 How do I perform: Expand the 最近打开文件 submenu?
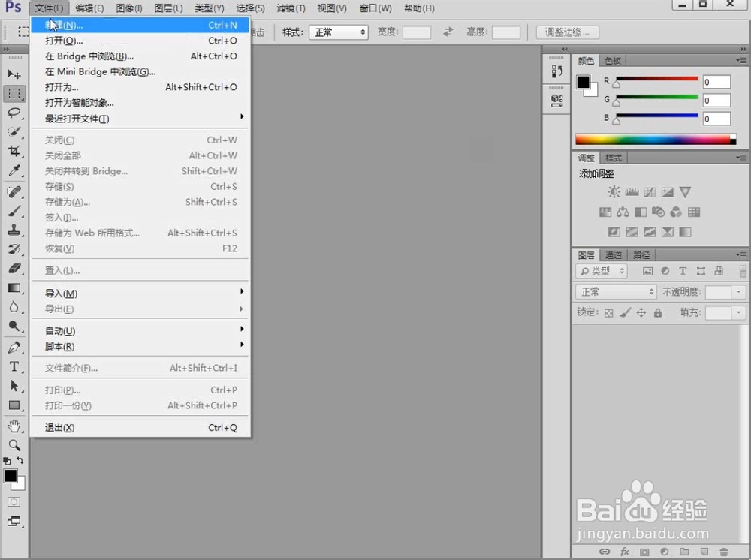140,118
